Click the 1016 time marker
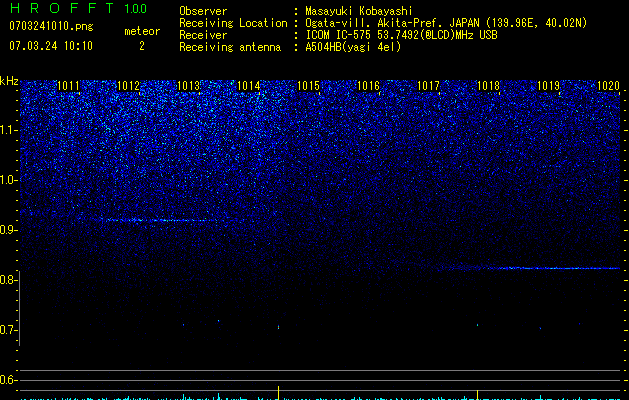Viewport: 629px width, 400px height. point(368,86)
